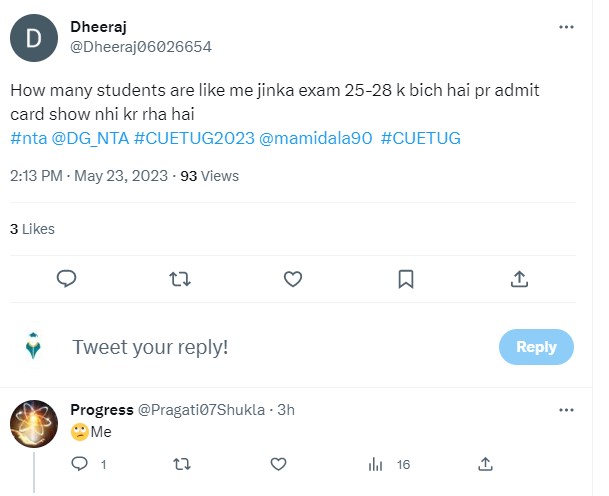Retweet Dheeraj's tweet

point(180,278)
